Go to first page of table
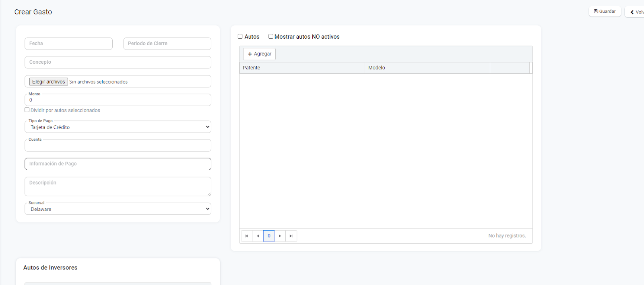644x285 pixels. (x=246, y=236)
